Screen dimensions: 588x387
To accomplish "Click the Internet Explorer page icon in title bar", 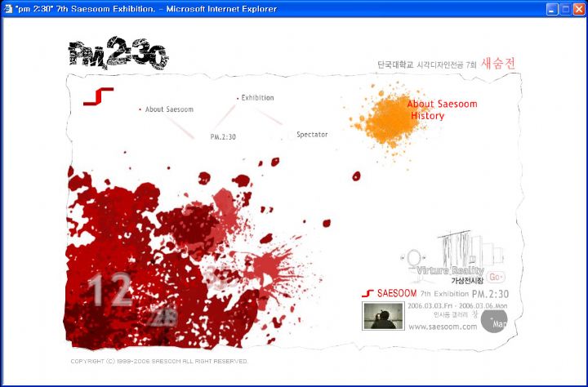I will (x=8, y=9).
